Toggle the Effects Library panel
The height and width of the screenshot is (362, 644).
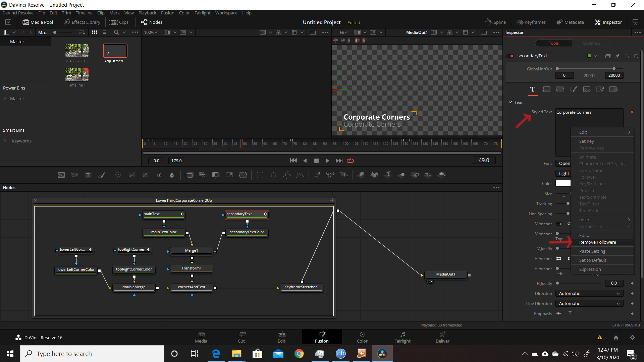pos(82,22)
